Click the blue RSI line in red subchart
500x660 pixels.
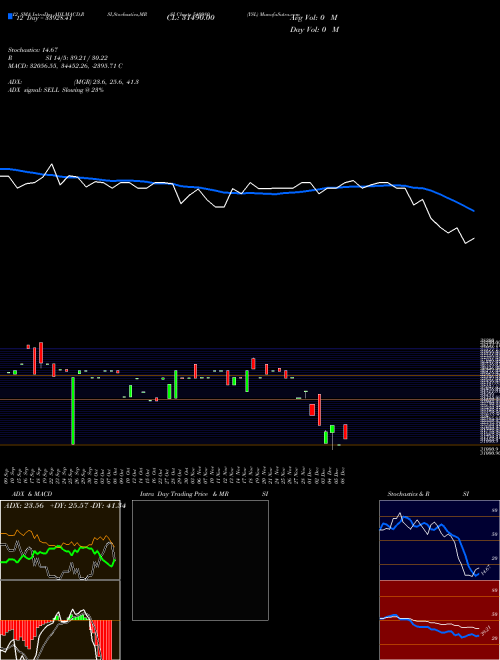coord(429,627)
